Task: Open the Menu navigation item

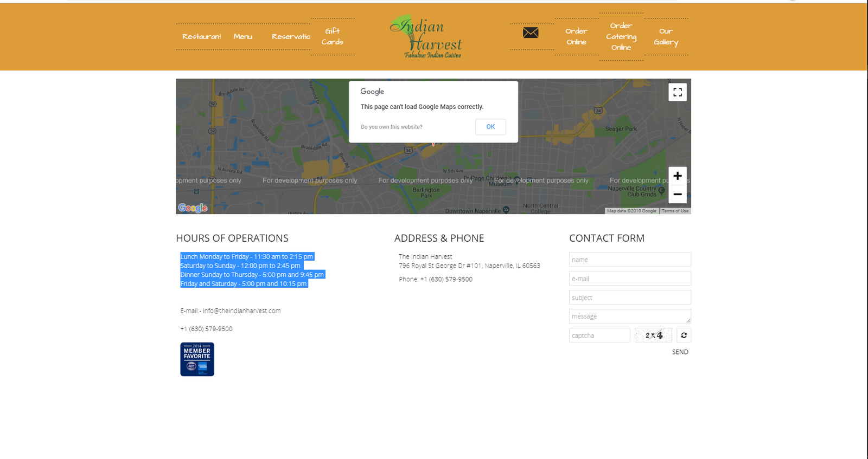Action: [242, 37]
